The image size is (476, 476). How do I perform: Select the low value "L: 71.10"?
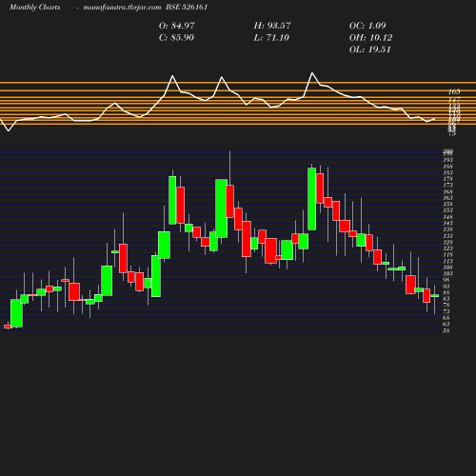[271, 38]
